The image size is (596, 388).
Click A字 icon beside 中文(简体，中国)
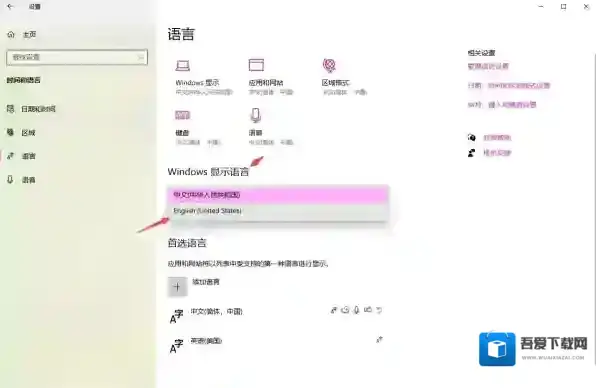coord(176,316)
